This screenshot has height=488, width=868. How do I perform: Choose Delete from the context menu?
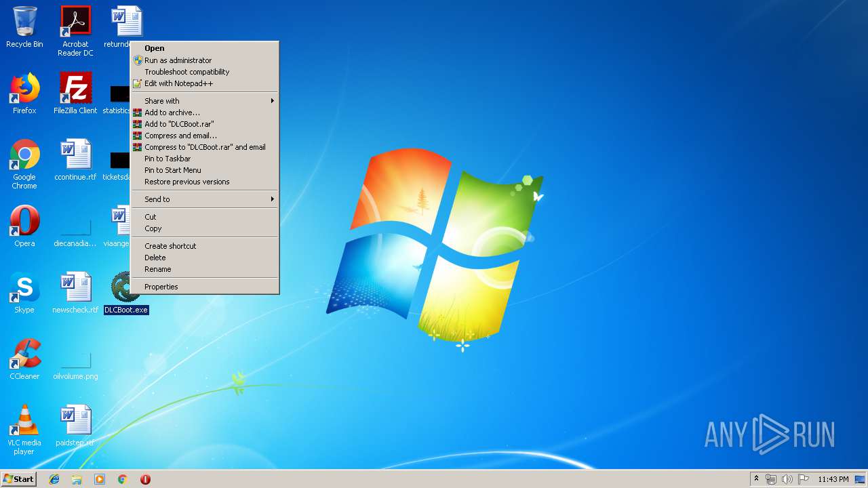pyautogui.click(x=205, y=258)
